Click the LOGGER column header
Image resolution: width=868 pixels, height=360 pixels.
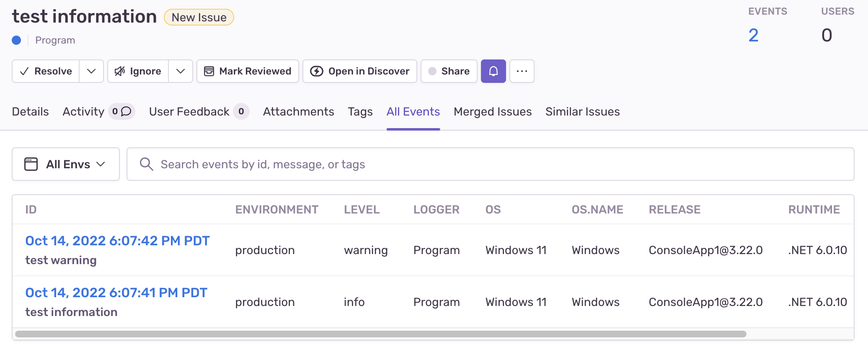[x=436, y=209]
